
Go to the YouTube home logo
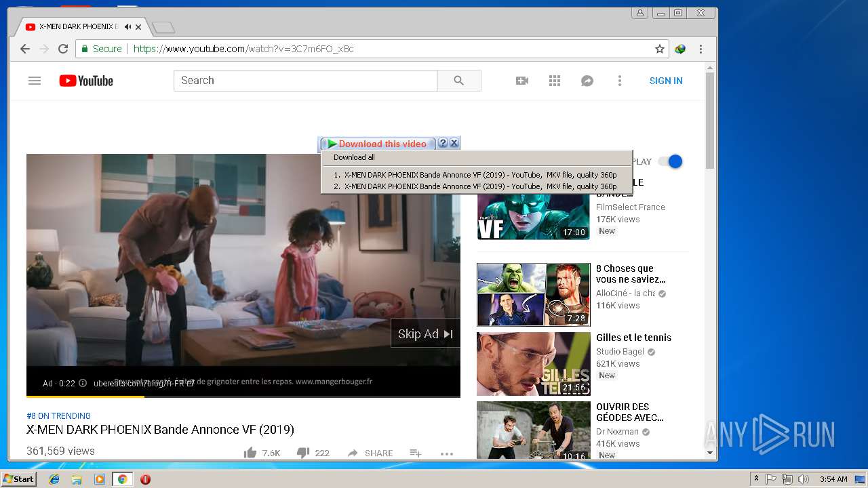tap(86, 81)
